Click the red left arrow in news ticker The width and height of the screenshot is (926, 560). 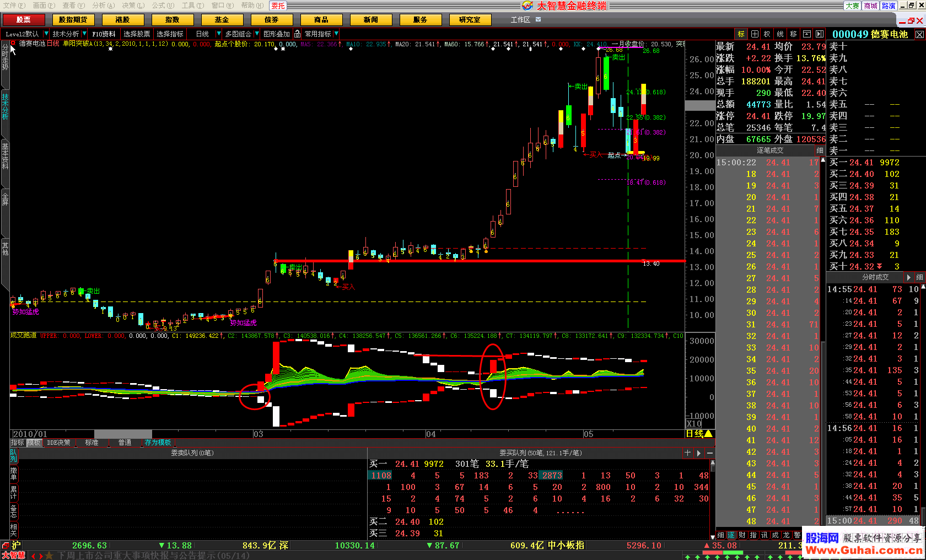(x=33, y=556)
